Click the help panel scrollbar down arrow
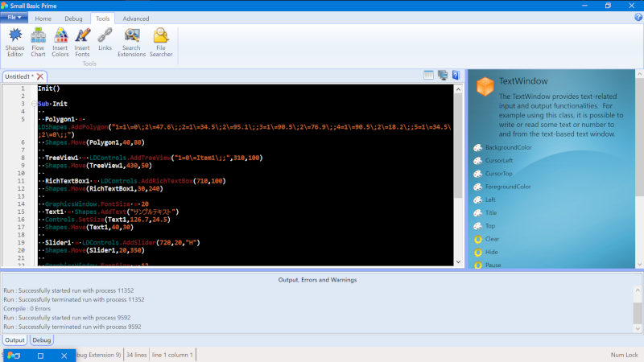Screen dimensions: 644x362 click(x=639, y=265)
